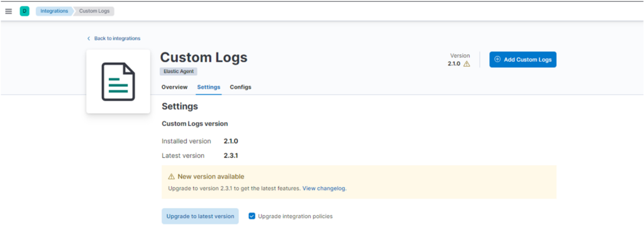The image size is (644, 227).
Task: Open the Configs tab
Action: (x=241, y=87)
